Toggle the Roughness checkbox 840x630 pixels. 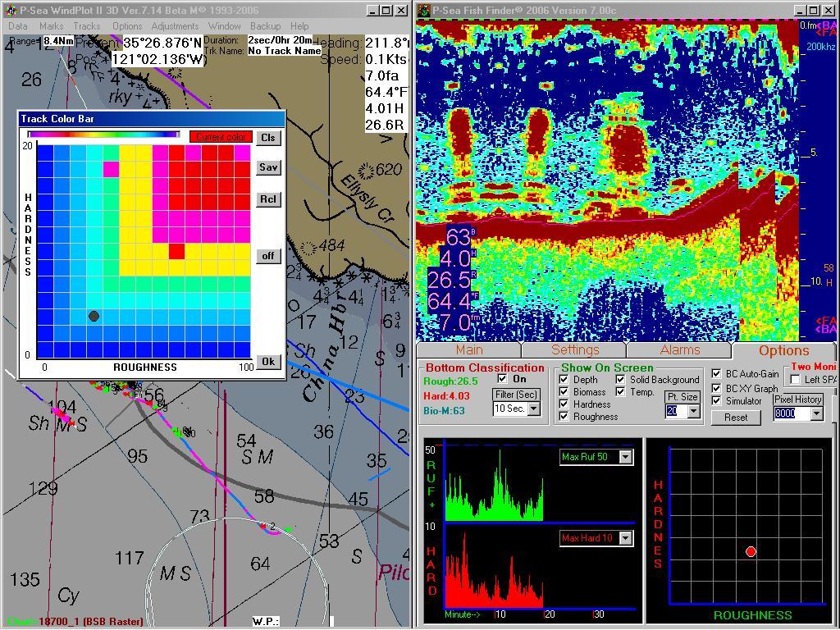click(x=564, y=416)
